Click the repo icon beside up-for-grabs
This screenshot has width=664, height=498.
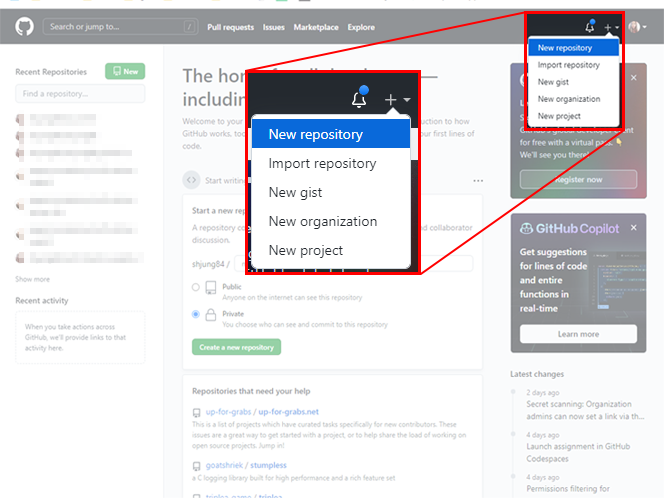(x=196, y=412)
